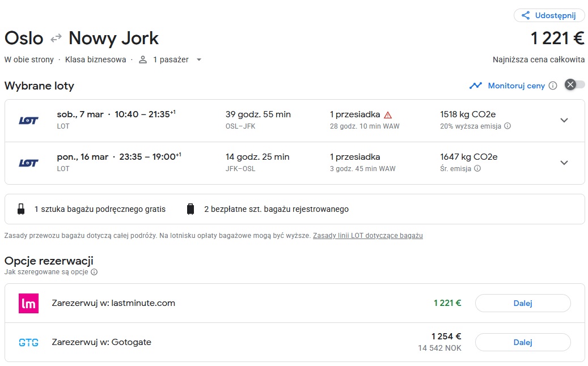Click the green '1 221 €' lastminute price

pos(447,303)
